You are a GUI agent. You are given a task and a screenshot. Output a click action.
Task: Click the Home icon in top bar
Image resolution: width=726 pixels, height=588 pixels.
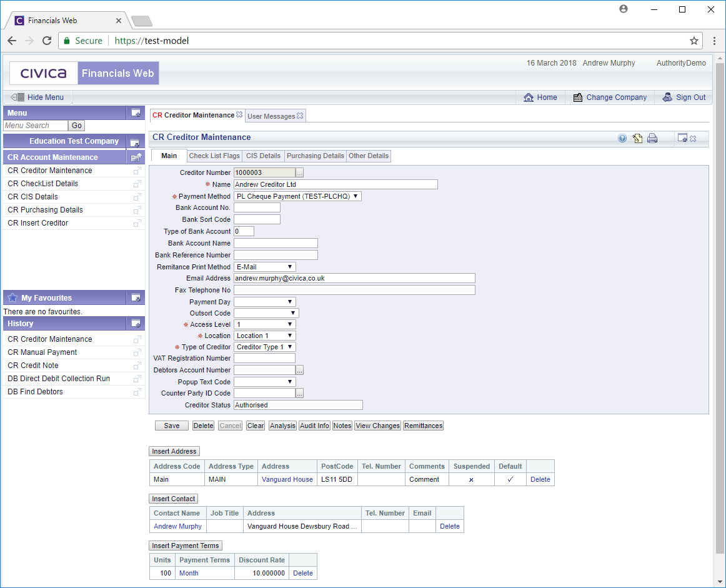point(529,97)
